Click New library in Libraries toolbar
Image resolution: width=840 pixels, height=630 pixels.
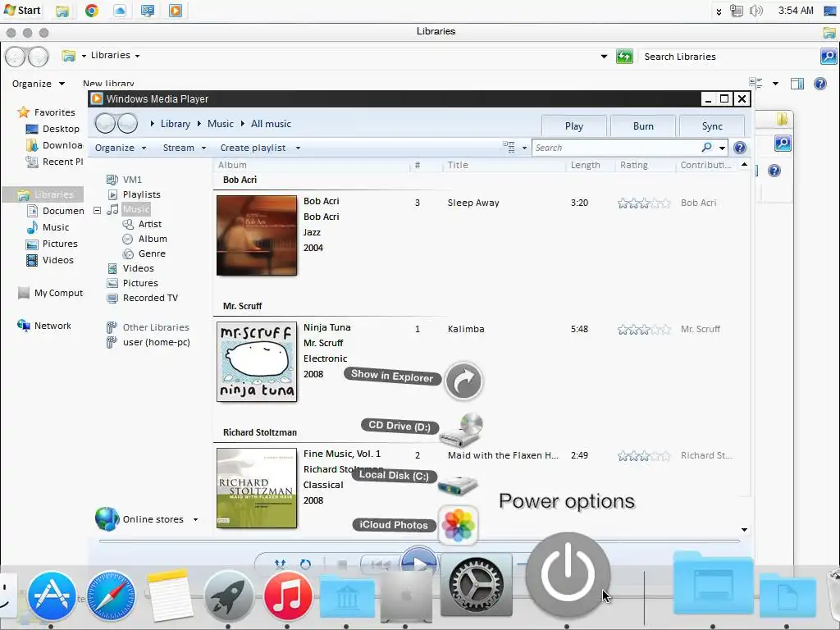click(x=108, y=84)
